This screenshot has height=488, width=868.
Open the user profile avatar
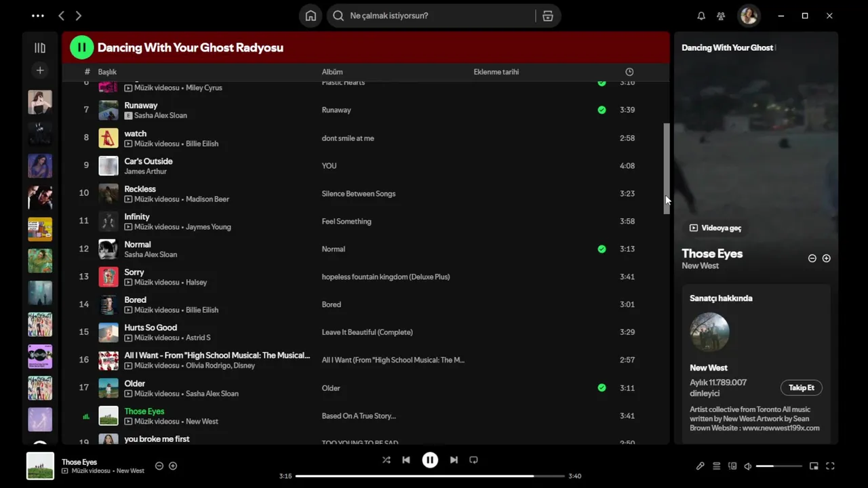(x=749, y=16)
